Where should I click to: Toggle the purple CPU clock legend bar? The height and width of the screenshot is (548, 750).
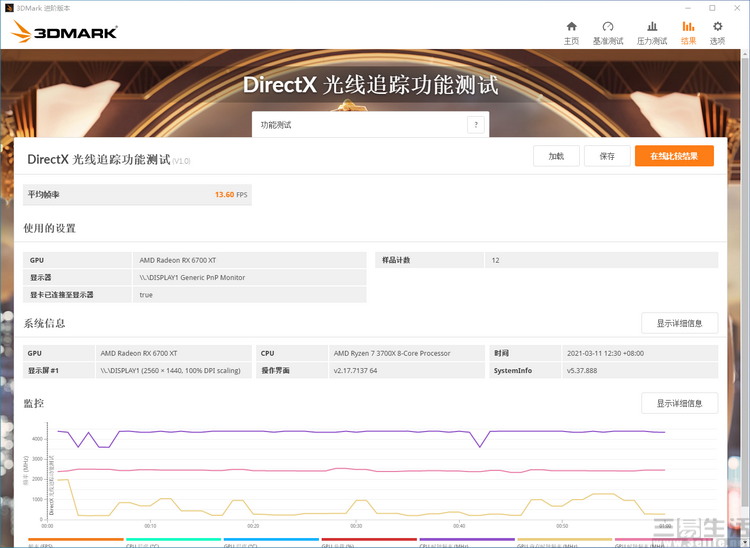[467, 539]
